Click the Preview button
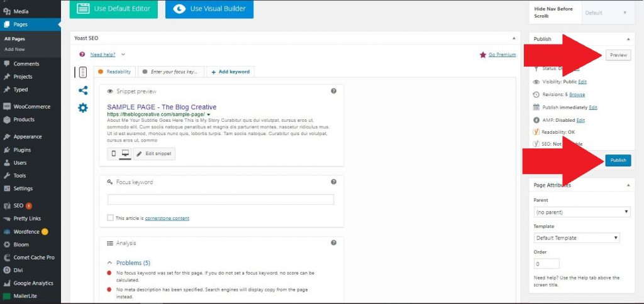 point(618,55)
